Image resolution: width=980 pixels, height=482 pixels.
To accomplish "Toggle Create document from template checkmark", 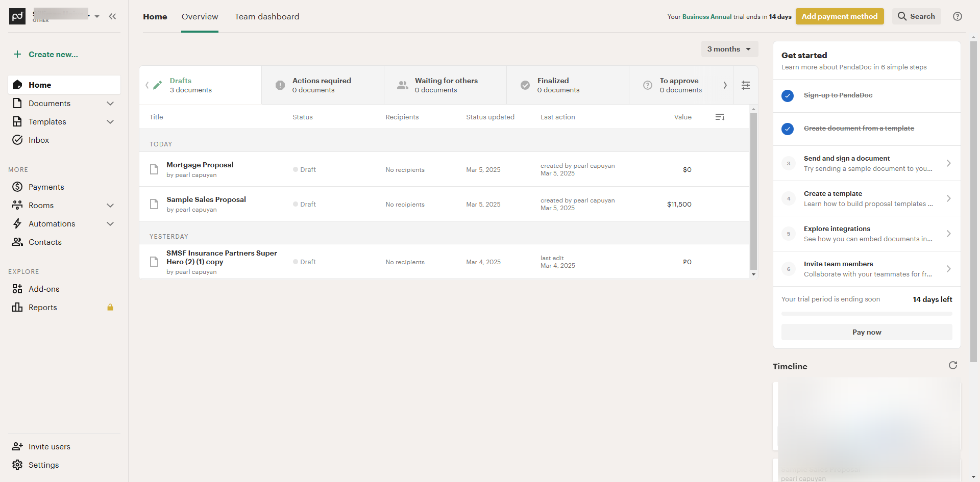I will coord(788,129).
